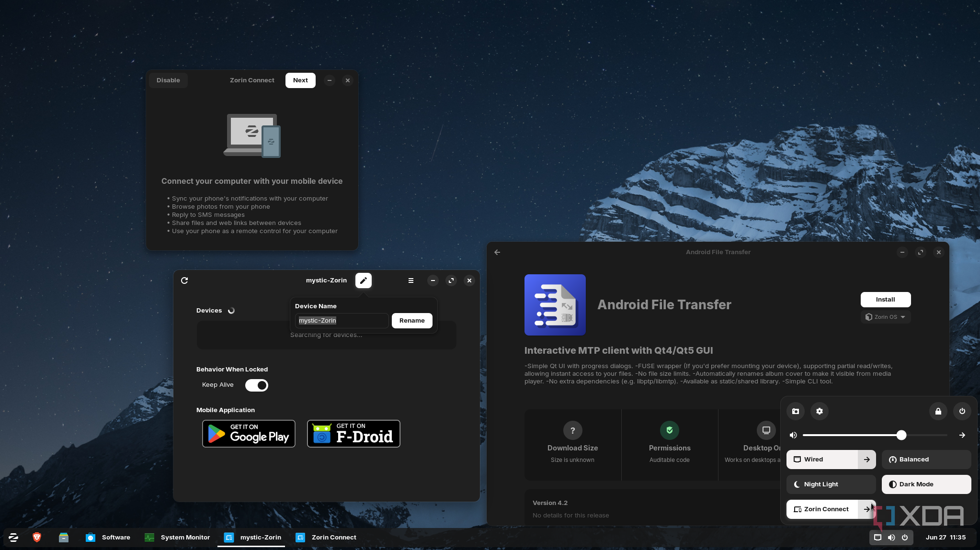980x550 pixels.
Task: Open the Zorin OS source dropdown
Action: coord(886,317)
